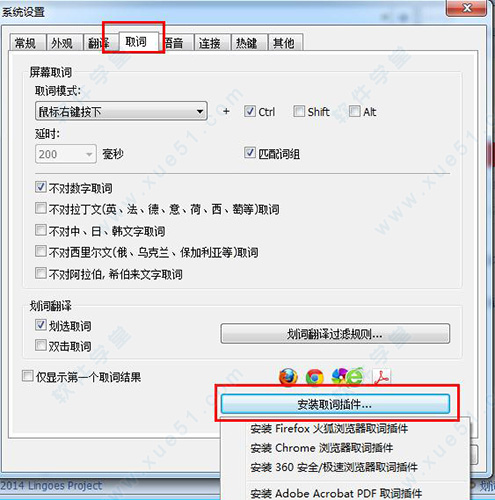Click the Firefox browser icon

pyautogui.click(x=288, y=377)
